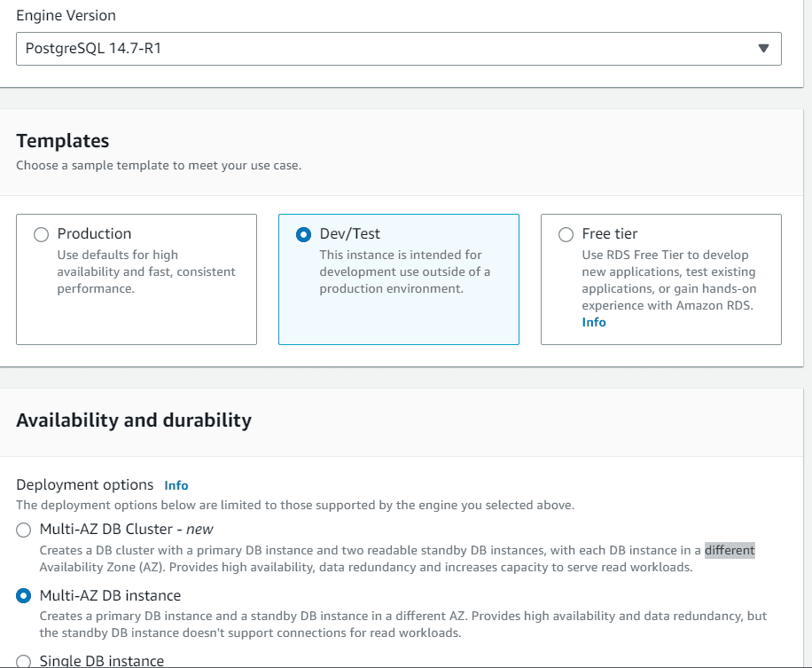This screenshot has width=812, height=668.
Task: Click the "Templates" section heading
Action: point(63,141)
